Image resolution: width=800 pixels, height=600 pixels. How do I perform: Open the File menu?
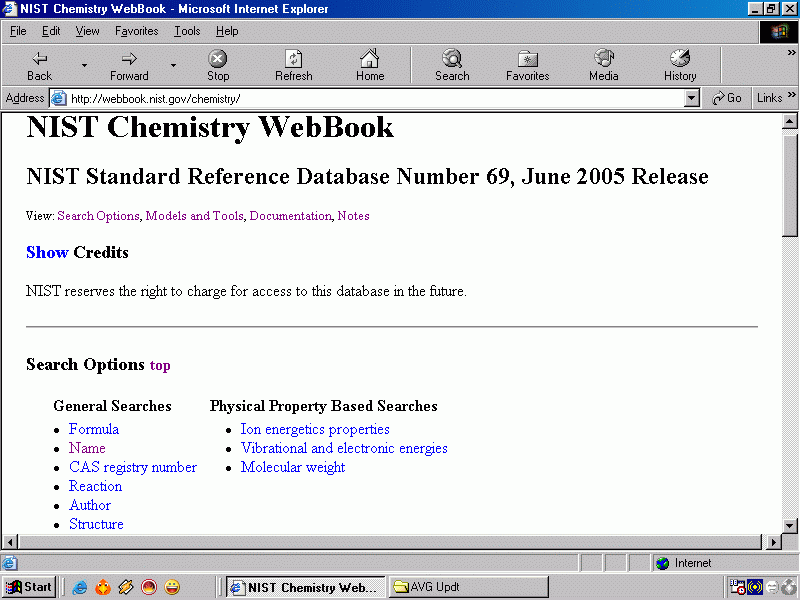coord(18,31)
